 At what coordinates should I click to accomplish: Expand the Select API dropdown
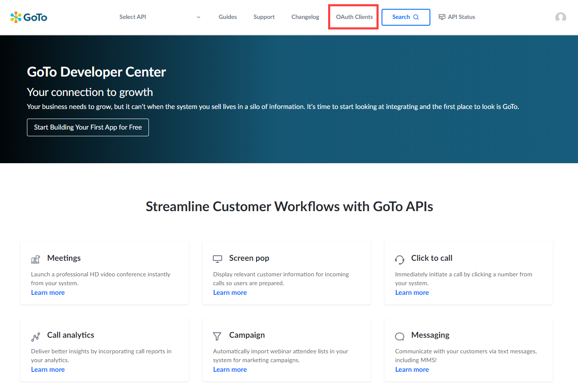pyautogui.click(x=160, y=17)
